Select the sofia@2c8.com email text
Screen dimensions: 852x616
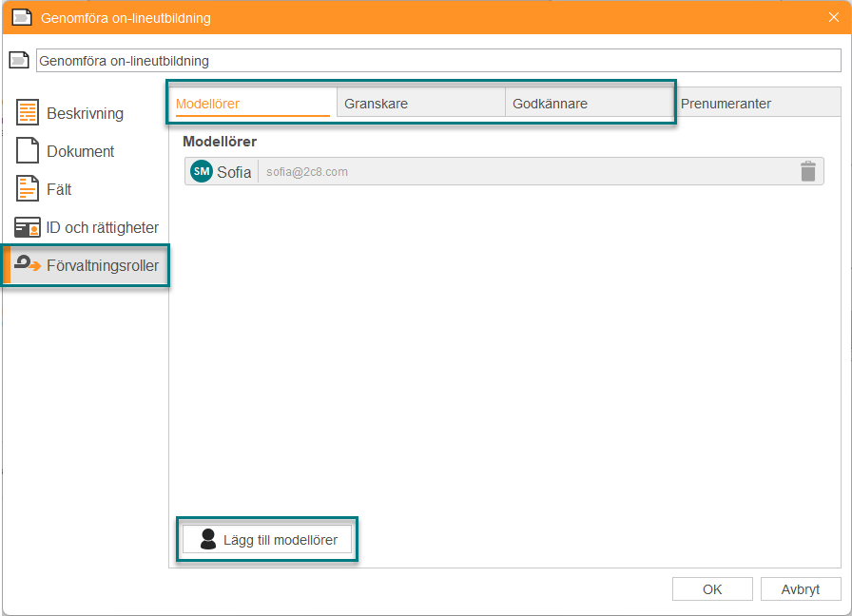point(307,172)
